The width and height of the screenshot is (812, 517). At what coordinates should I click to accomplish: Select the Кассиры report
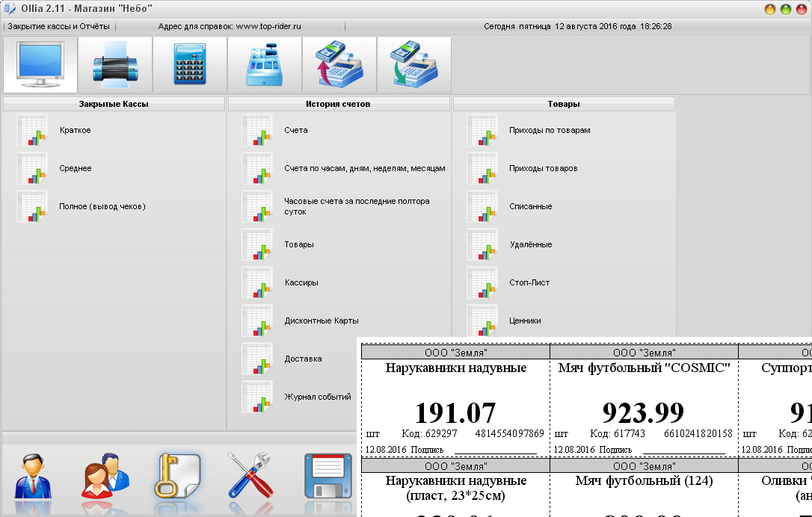pyautogui.click(x=301, y=283)
